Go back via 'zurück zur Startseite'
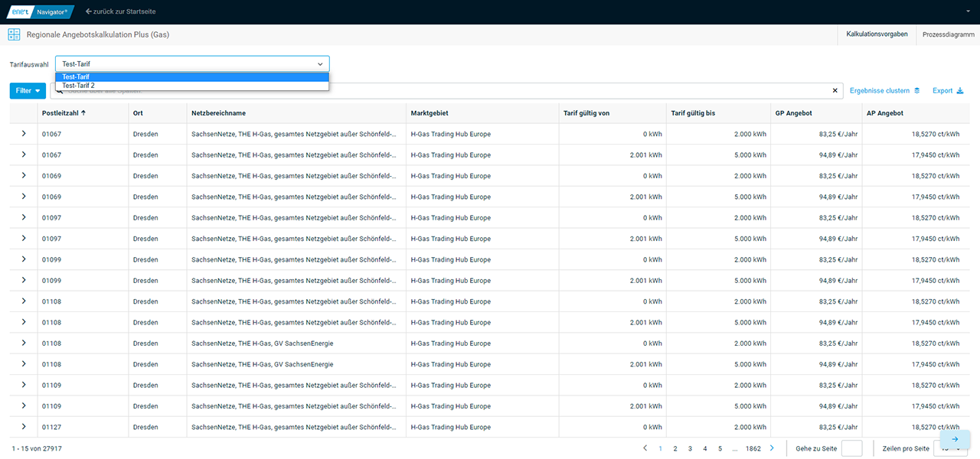 click(121, 11)
